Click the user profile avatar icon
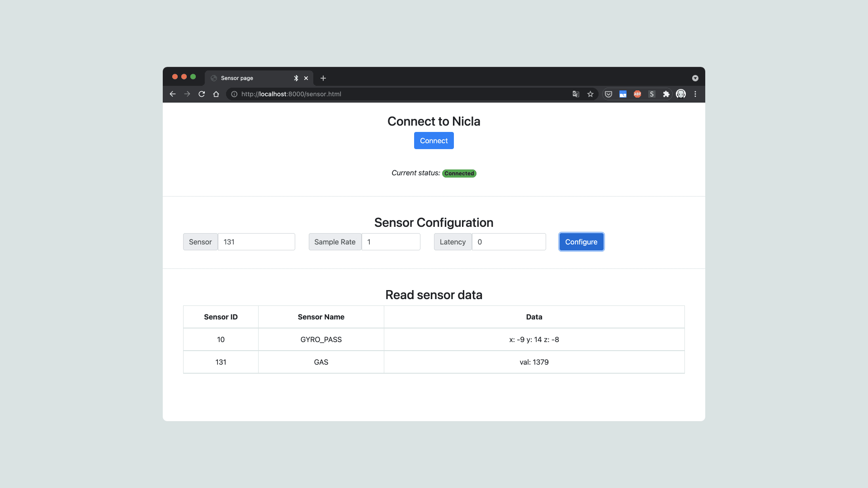Image resolution: width=868 pixels, height=488 pixels. [681, 94]
